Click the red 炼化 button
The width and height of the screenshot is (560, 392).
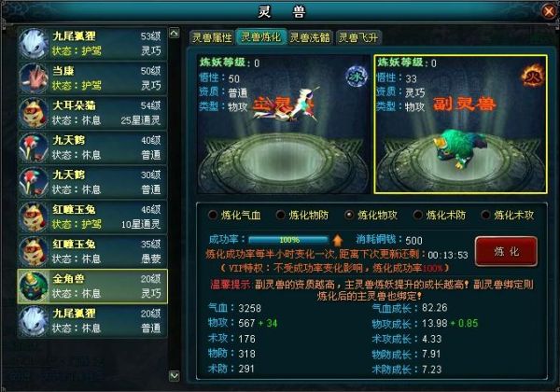click(506, 251)
